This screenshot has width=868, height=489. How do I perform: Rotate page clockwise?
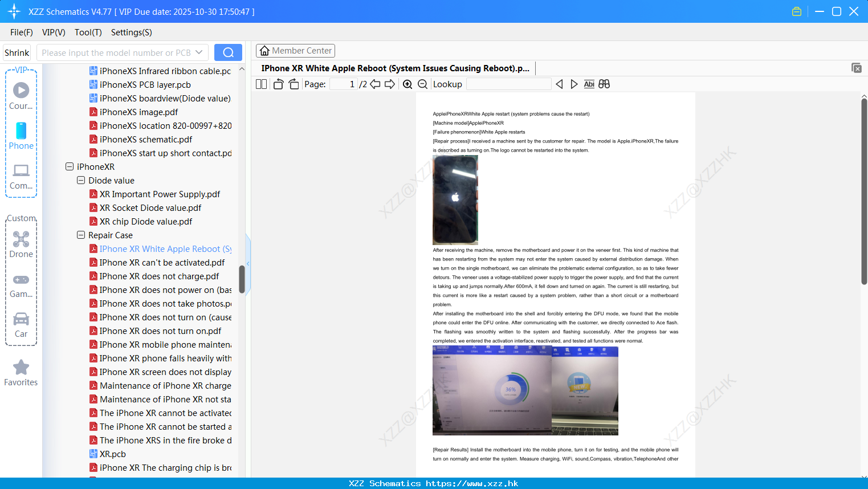coord(294,84)
